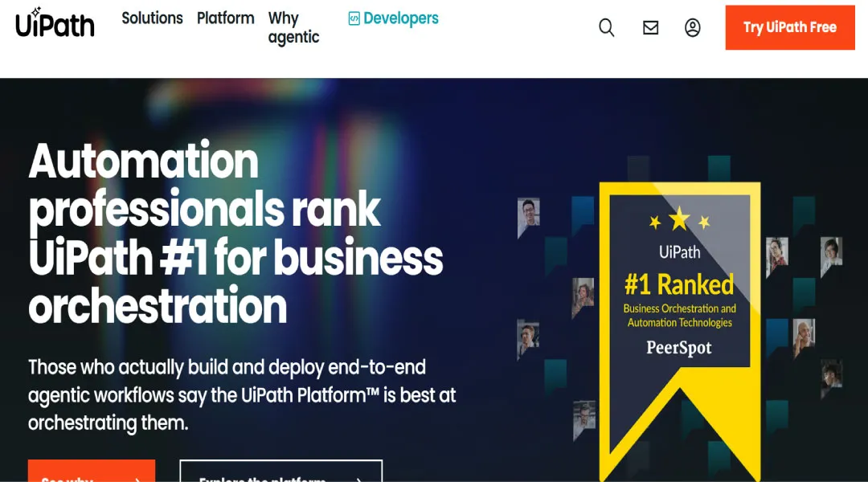
Task: Click the top-left portrait beside the badge
Action: coord(529,213)
